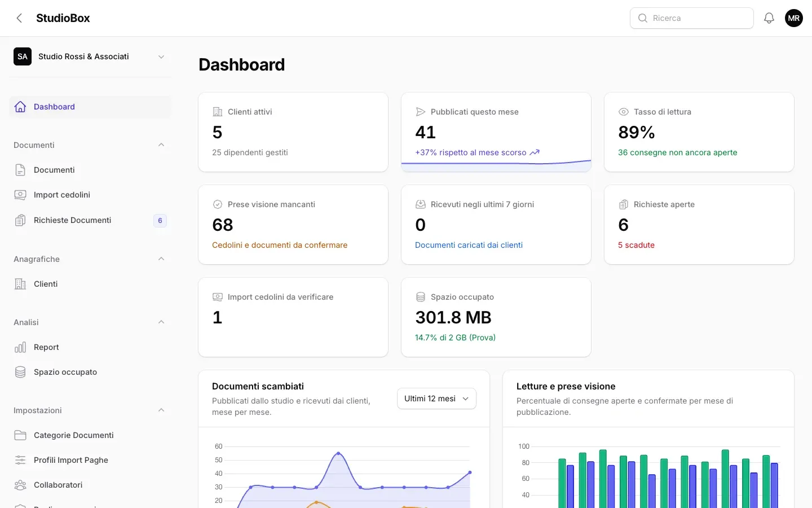Click the SA studio logo badge
812x508 pixels.
(x=23, y=56)
